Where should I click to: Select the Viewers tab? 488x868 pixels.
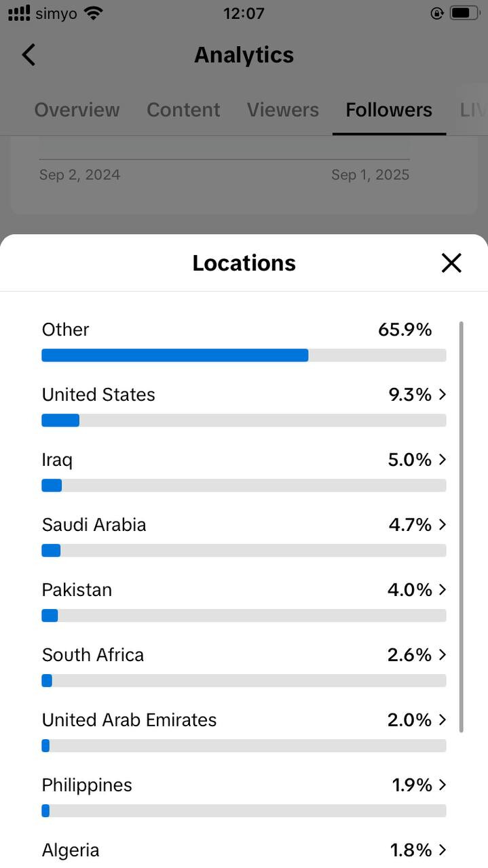tap(282, 110)
